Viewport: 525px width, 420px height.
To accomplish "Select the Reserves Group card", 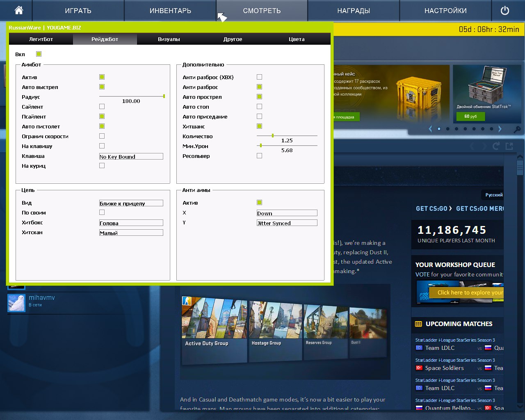I will pos(326,332).
